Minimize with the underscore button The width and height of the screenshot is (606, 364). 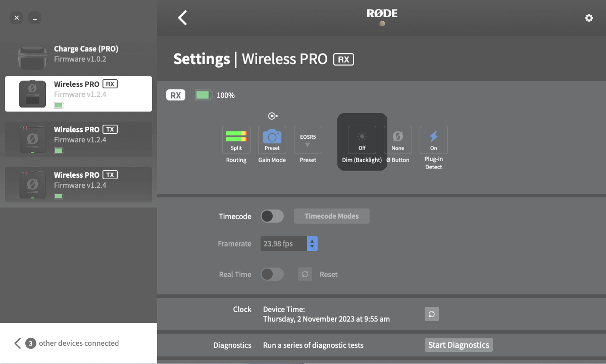(35, 18)
